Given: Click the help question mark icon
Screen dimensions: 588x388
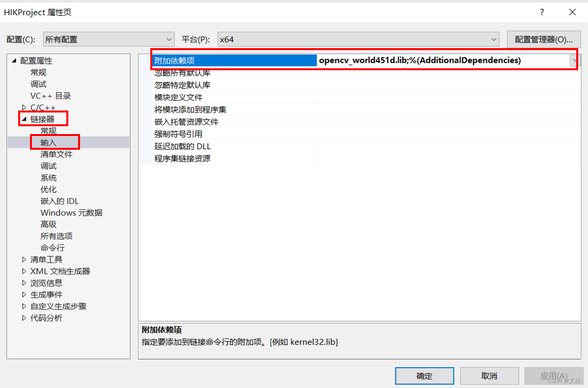Looking at the screenshot, I should pos(542,12).
